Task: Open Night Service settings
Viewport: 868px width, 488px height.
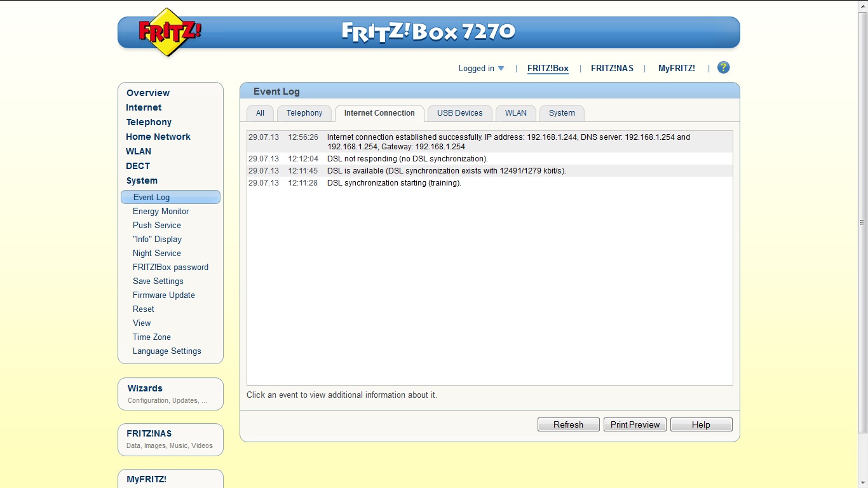Action: coord(157,253)
